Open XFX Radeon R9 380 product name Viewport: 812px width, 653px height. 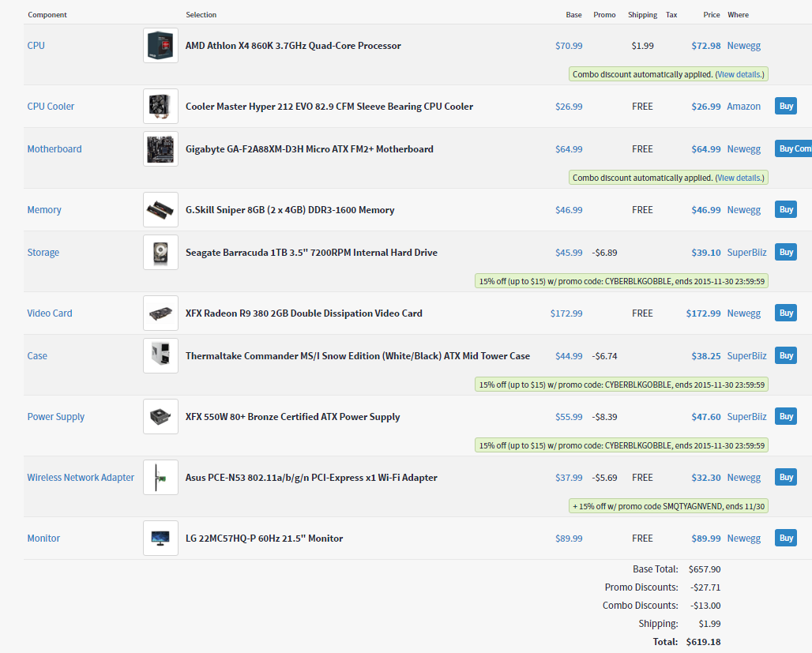pyautogui.click(x=304, y=313)
